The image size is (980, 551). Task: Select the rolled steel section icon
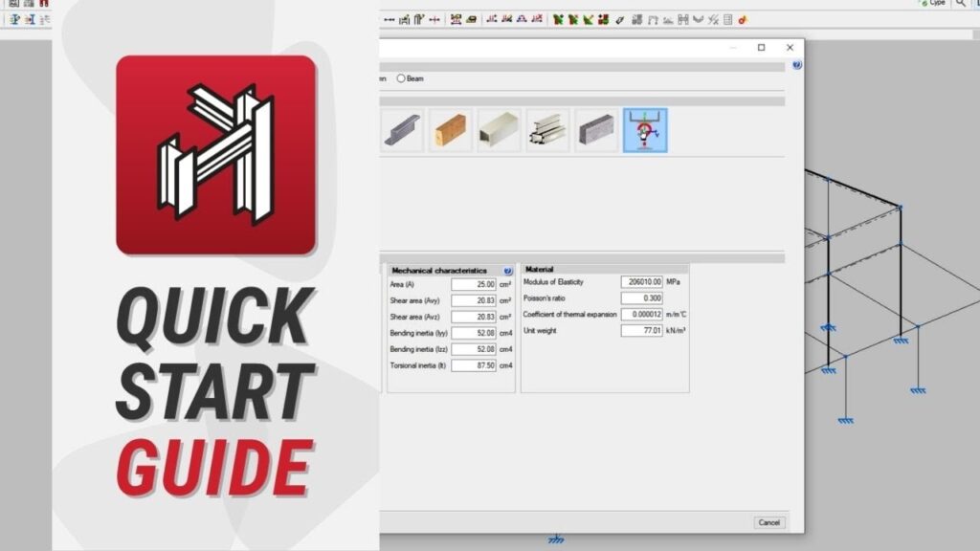coord(402,130)
